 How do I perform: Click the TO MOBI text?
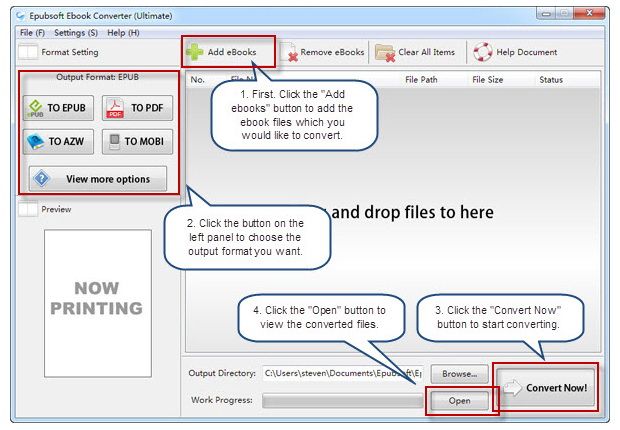[144, 142]
